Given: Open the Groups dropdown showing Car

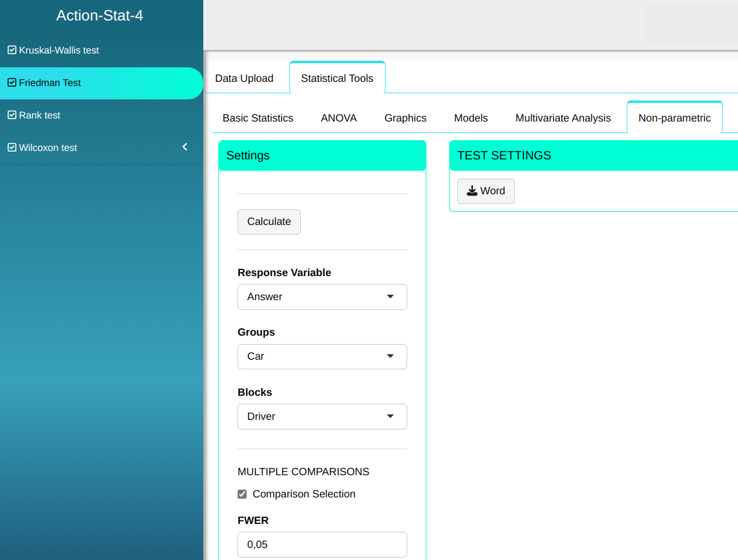Looking at the screenshot, I should pos(322,357).
